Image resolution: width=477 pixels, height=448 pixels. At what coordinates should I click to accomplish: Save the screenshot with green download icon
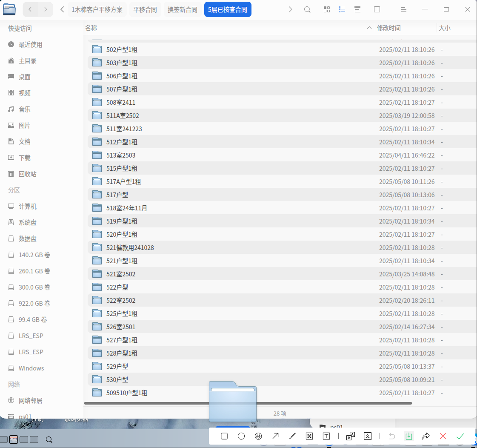click(x=409, y=436)
